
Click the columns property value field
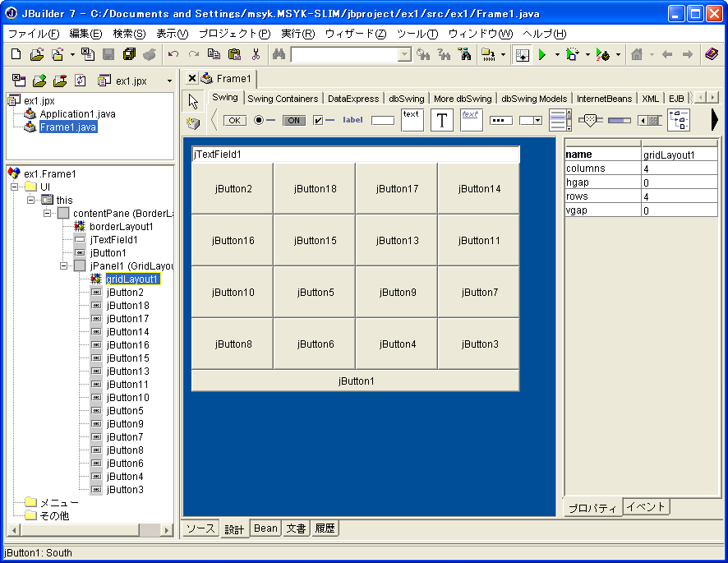680,168
